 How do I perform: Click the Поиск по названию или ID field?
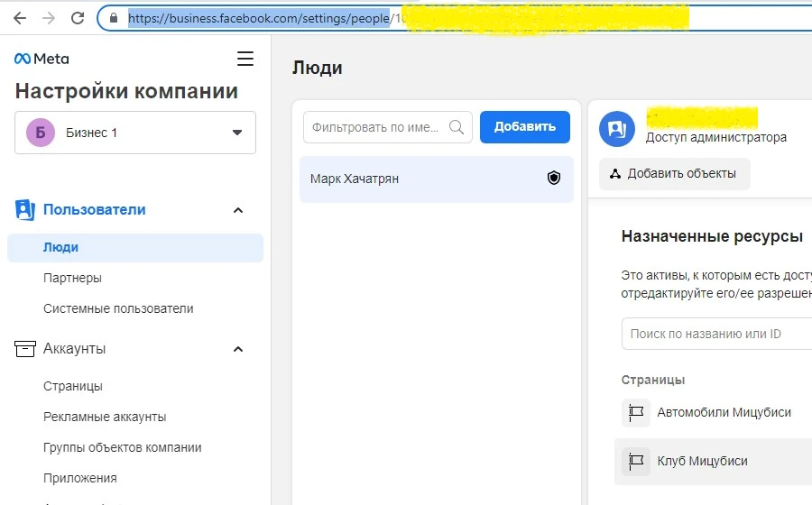[x=716, y=335]
